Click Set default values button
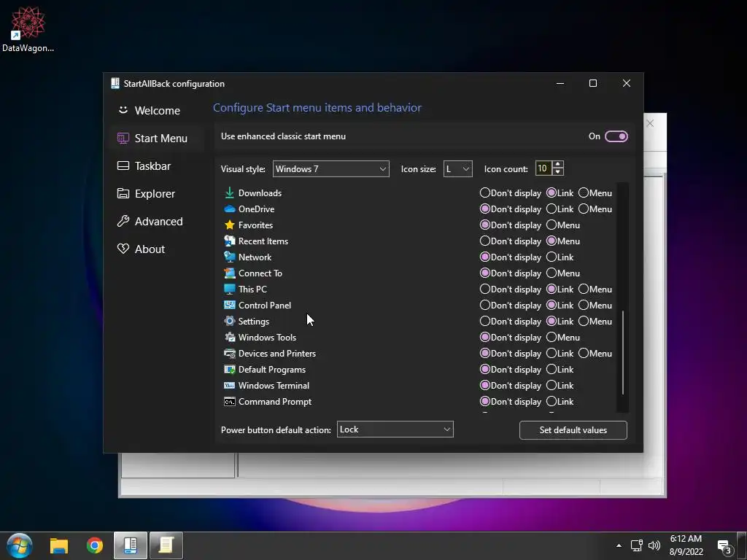The image size is (747, 560). coord(573,430)
